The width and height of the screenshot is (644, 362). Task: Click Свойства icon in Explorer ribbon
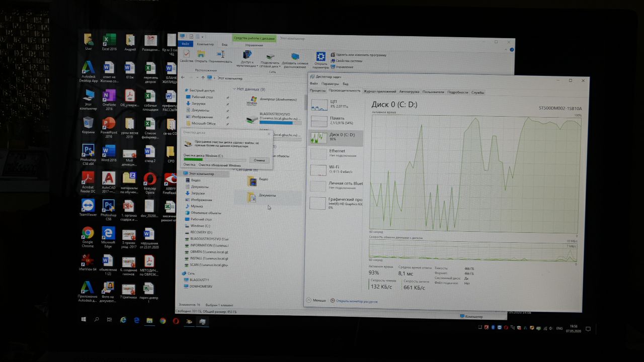click(x=187, y=56)
